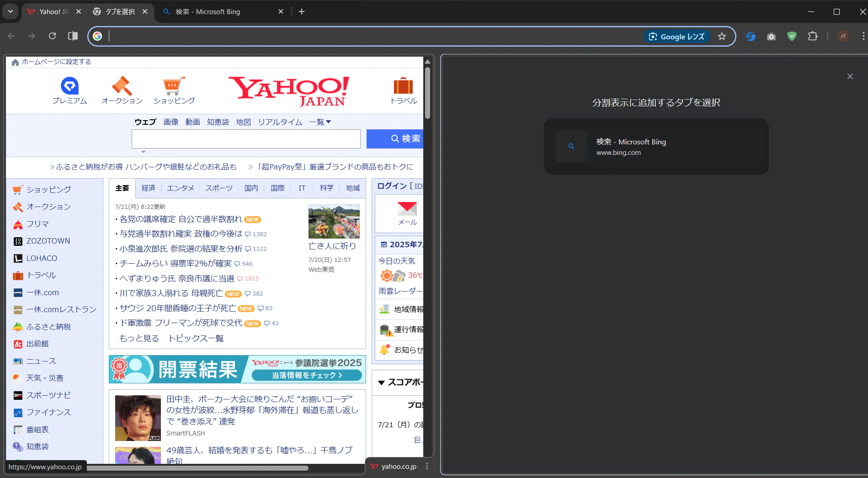This screenshot has height=478, width=868.
Task: Open ファイナンス in the sidebar
Action: click(48, 412)
